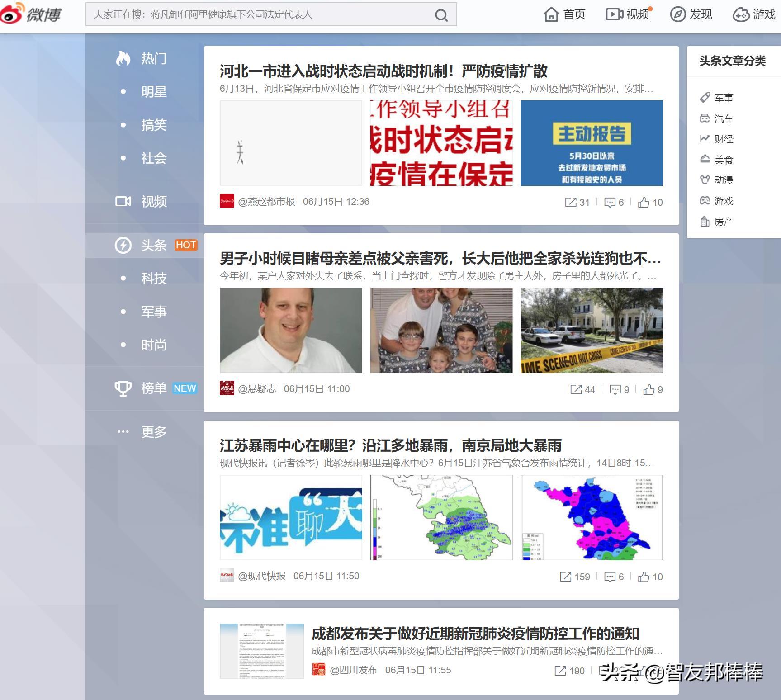Screen dimensions: 781x700
Task: Open the 财经 article category
Action: pyautogui.click(x=723, y=139)
